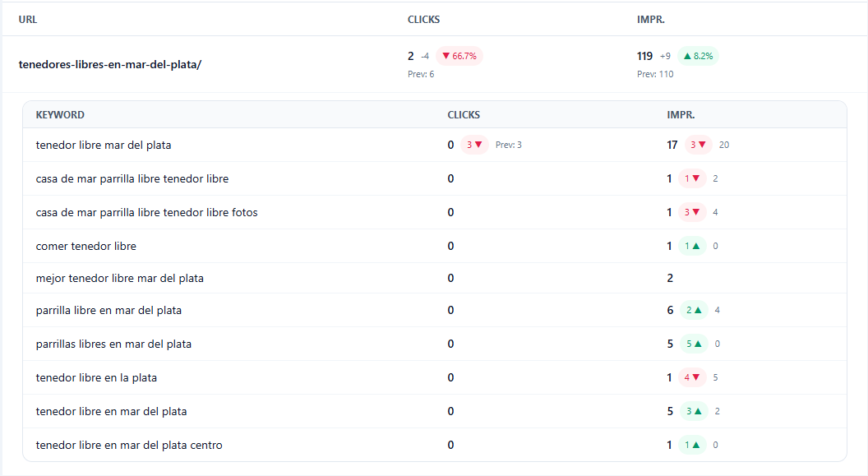Sort keywords by the KEYWORD column header
868x476 pixels.
click(60, 115)
